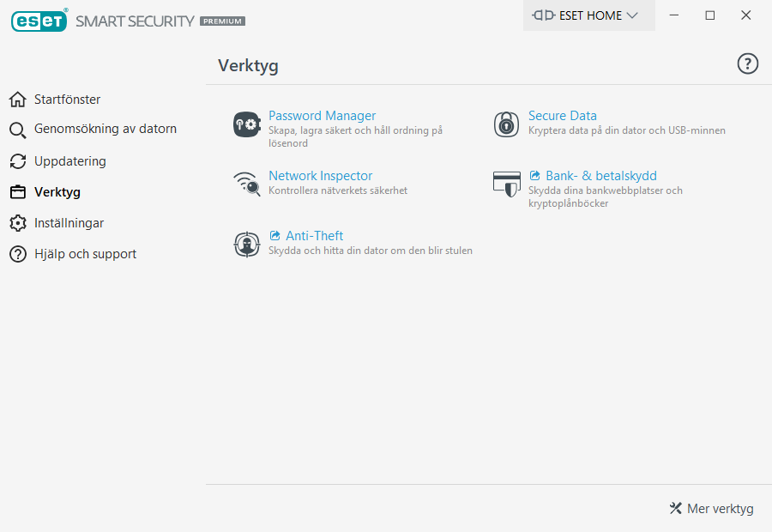Open Hjälp och support

click(85, 254)
